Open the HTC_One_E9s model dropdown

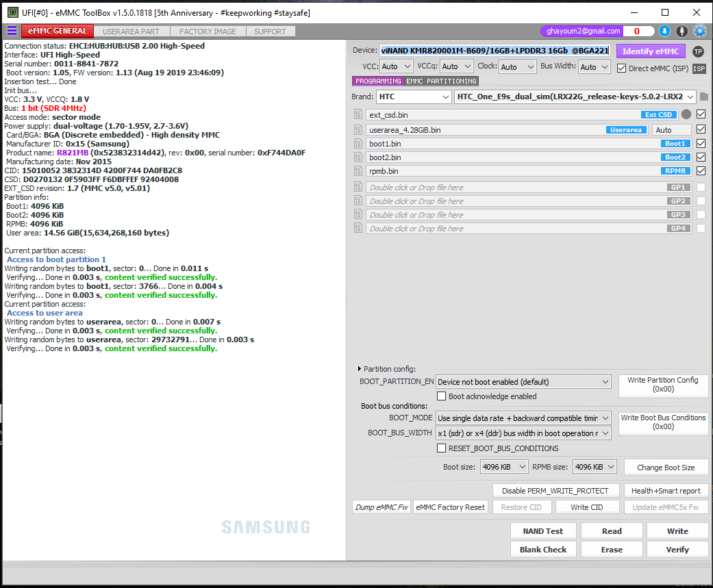(x=575, y=97)
